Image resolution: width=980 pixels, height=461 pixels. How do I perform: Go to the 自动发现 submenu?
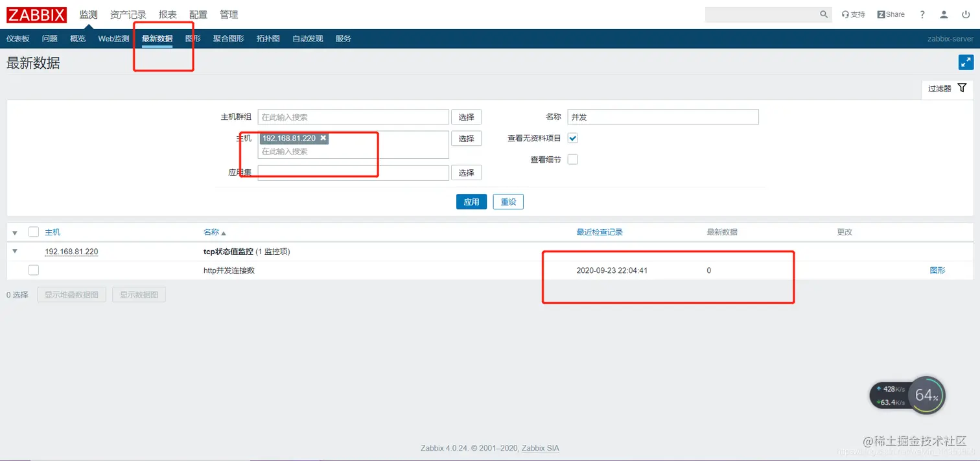coord(308,39)
